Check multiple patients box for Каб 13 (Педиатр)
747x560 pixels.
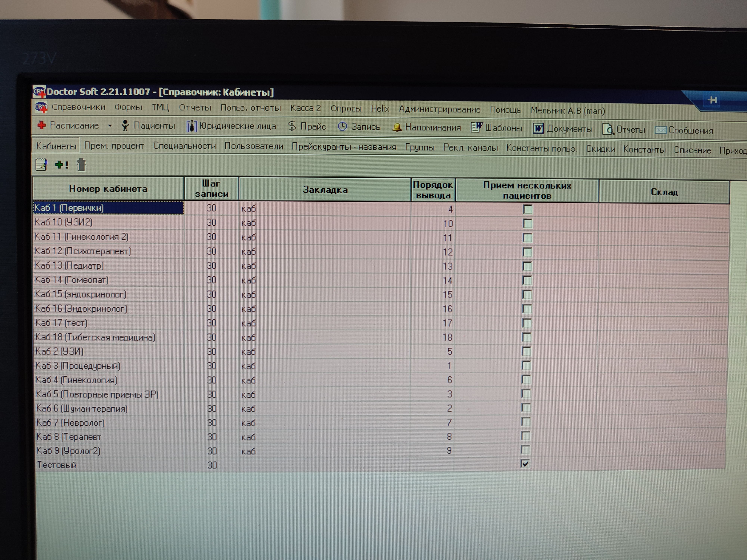[527, 266]
